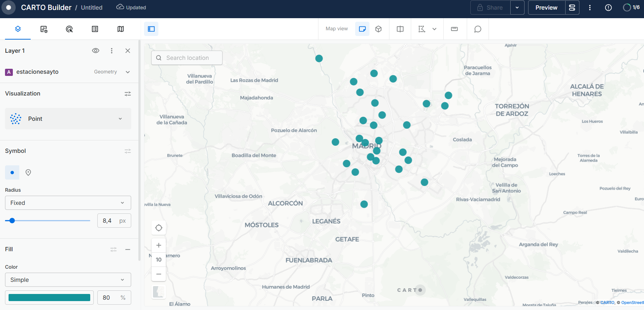This screenshot has width=644, height=310.
Task: Open the Interactions tab icon
Action: [70, 29]
